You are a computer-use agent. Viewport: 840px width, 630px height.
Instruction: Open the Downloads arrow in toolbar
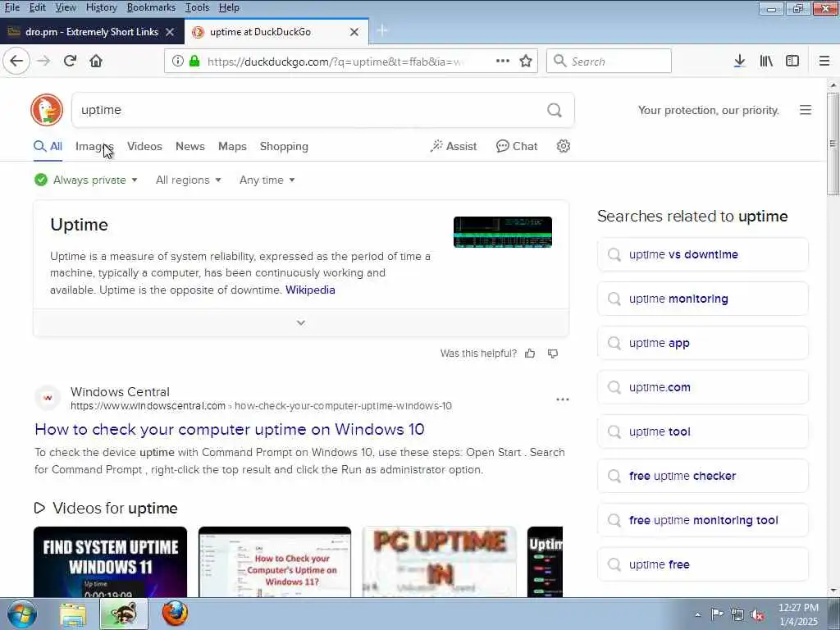739,61
